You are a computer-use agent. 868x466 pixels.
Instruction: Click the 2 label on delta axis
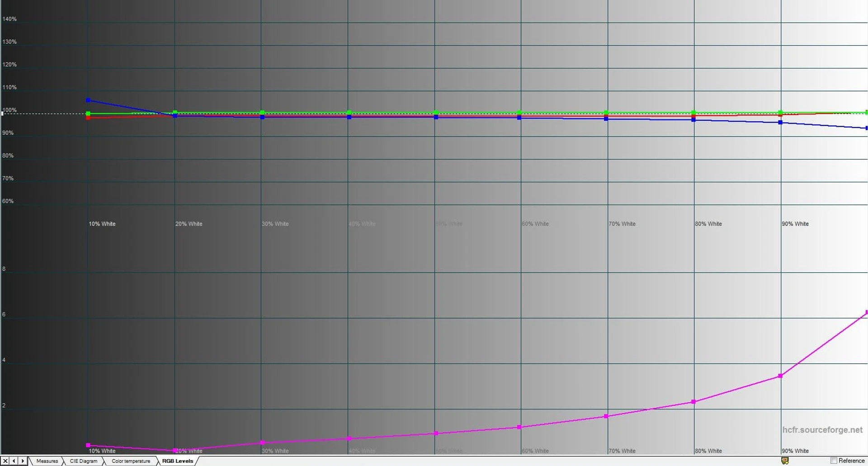point(4,405)
